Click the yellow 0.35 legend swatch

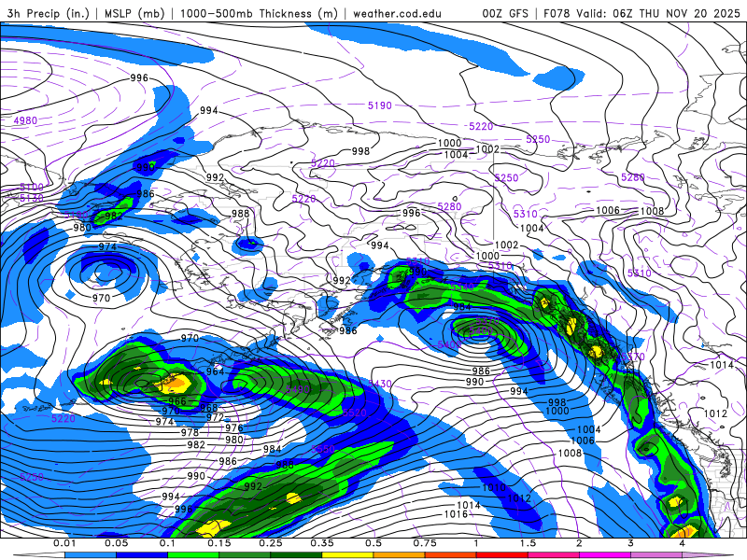347,555
